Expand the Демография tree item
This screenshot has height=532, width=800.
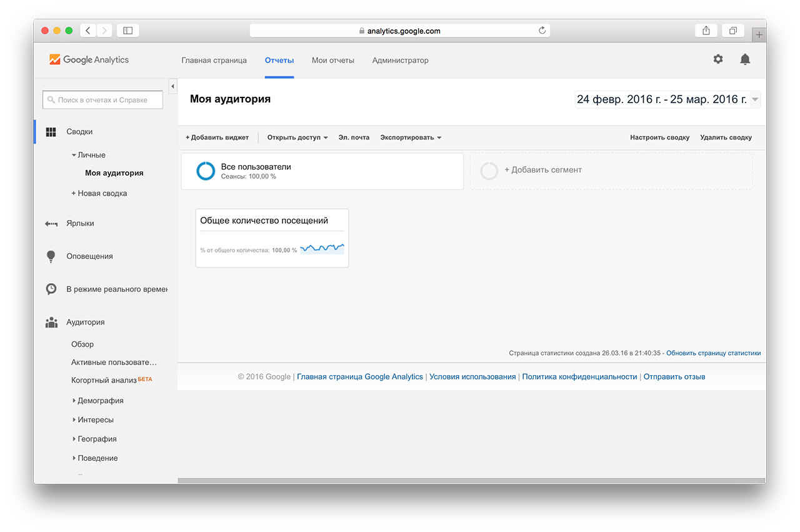(x=74, y=401)
